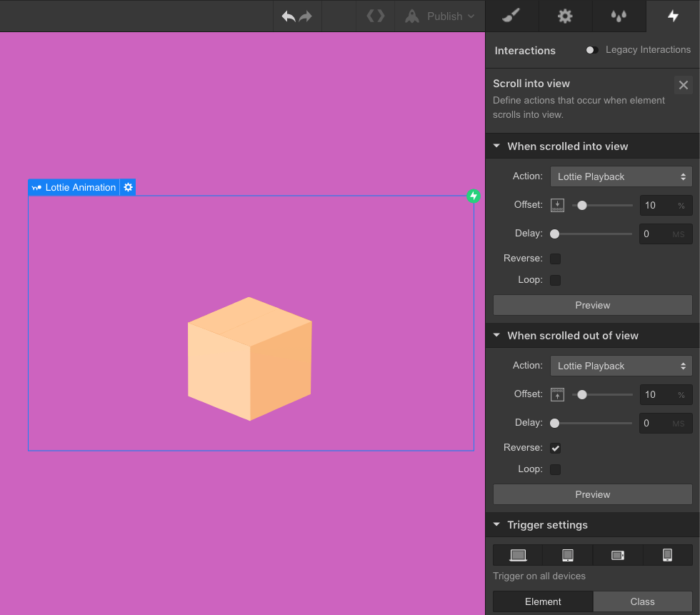Click Preview button for scrolled out of view
The image size is (700, 615).
click(x=592, y=494)
